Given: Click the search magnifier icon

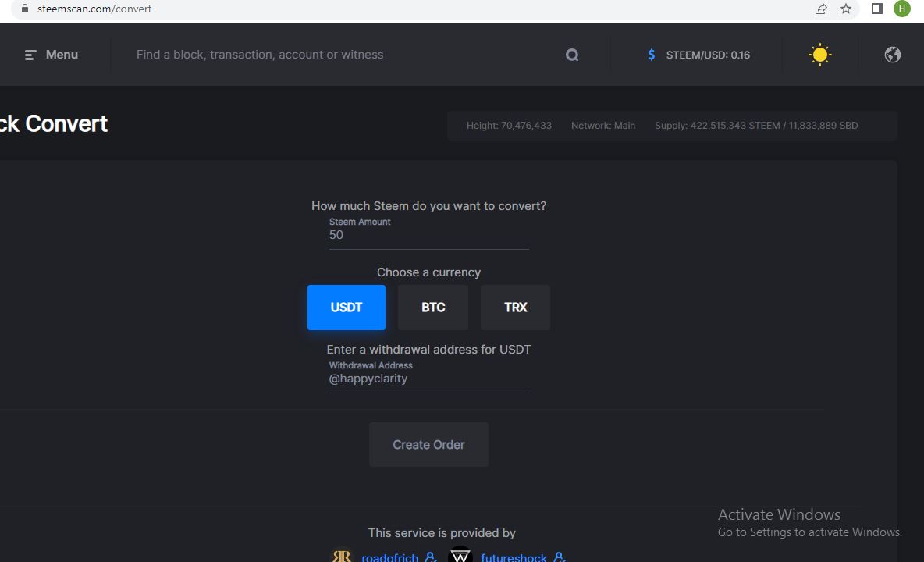Looking at the screenshot, I should [571, 55].
